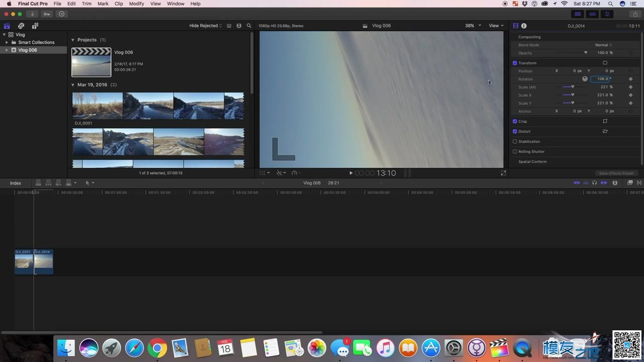Play the viewer with the play button
Viewport: 644px width, 362px height.
tap(351, 173)
